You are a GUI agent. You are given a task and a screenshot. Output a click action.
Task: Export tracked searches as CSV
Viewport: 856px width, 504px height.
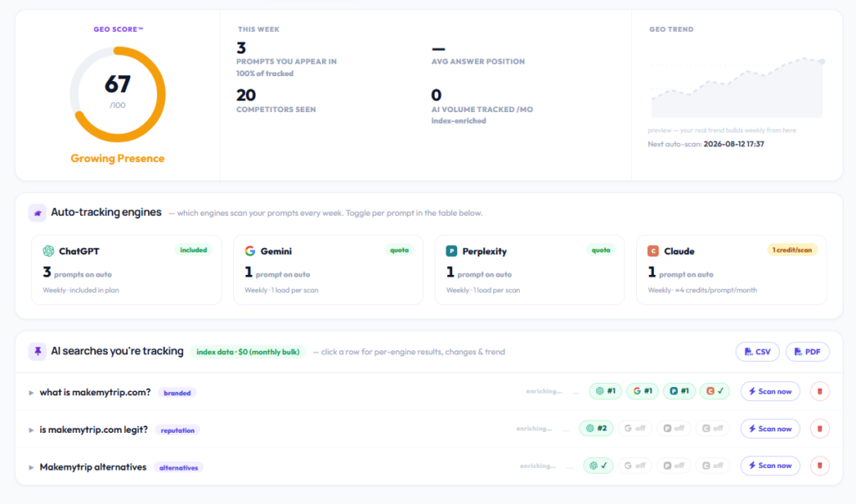tap(757, 352)
